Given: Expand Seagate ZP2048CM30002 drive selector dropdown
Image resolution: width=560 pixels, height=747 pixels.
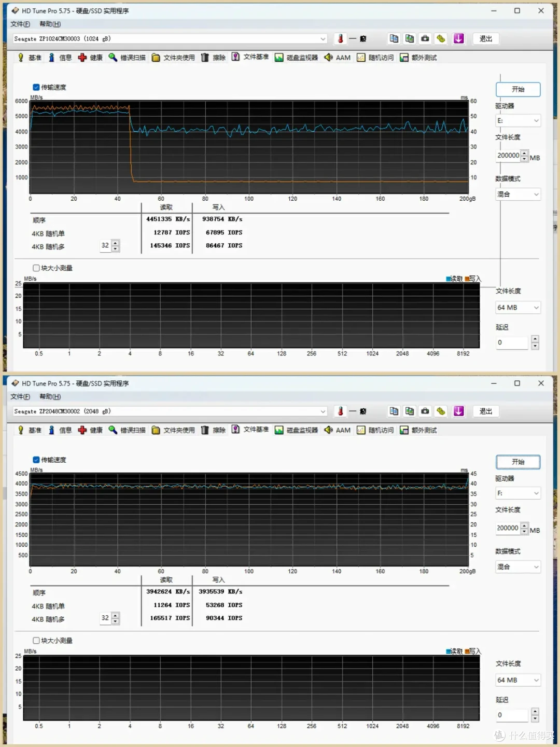Looking at the screenshot, I should [x=323, y=411].
